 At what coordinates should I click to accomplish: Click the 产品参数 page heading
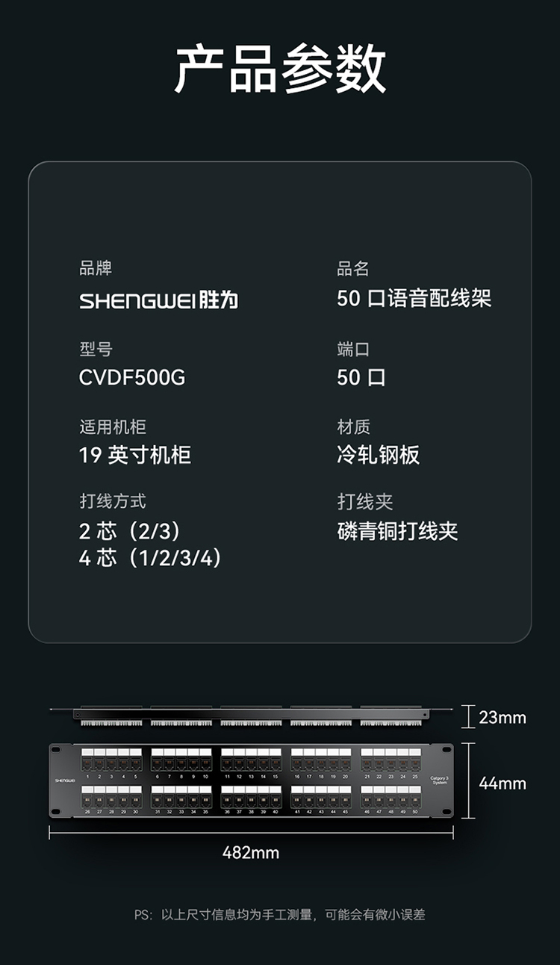click(x=280, y=69)
